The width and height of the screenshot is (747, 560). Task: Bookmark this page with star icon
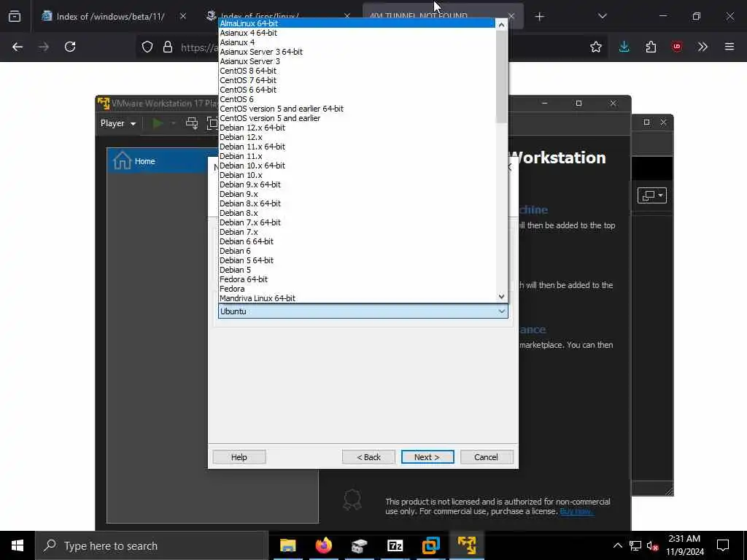tap(595, 47)
